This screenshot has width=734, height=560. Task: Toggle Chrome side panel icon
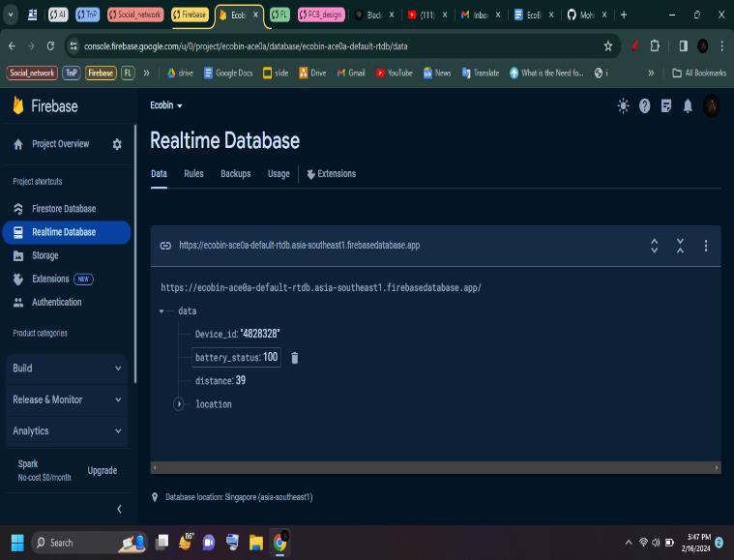tap(683, 45)
